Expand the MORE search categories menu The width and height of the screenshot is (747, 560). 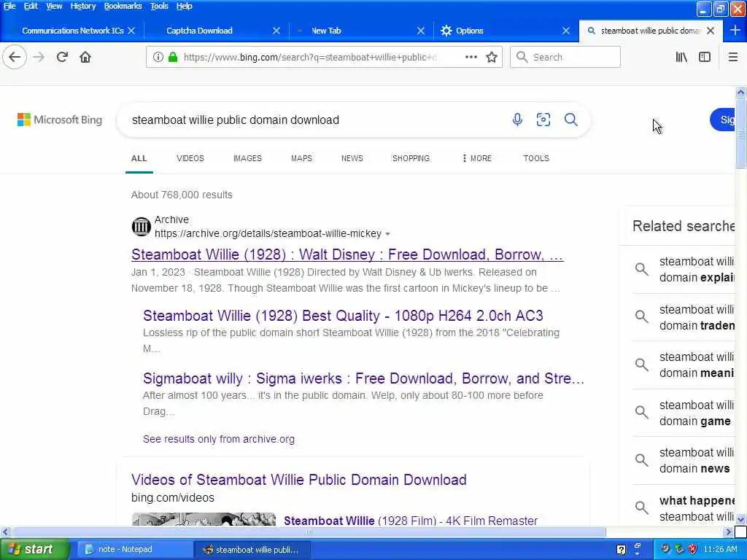[x=476, y=158]
